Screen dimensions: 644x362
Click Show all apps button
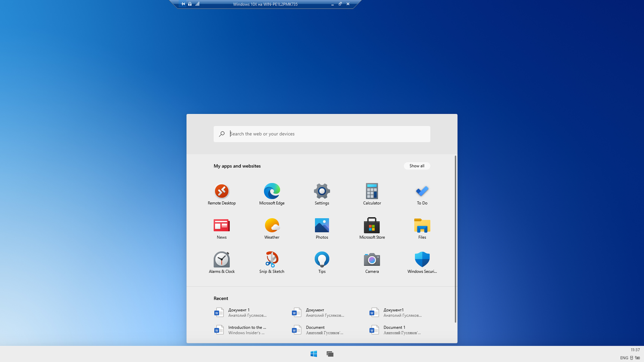[417, 166]
